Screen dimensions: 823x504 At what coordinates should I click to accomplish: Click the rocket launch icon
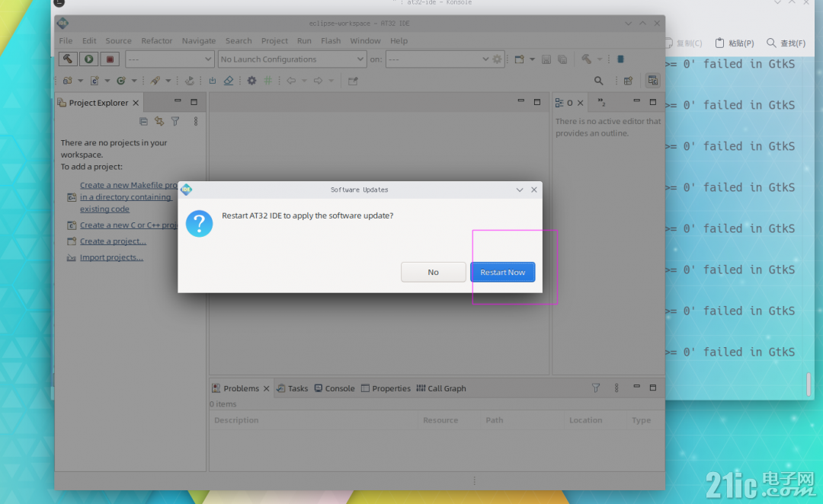coord(155,81)
